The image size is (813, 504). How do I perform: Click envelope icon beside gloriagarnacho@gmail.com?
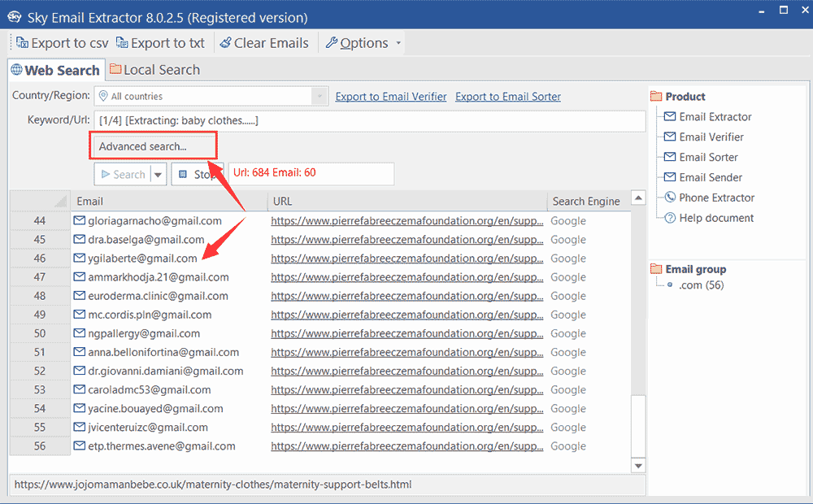point(80,221)
